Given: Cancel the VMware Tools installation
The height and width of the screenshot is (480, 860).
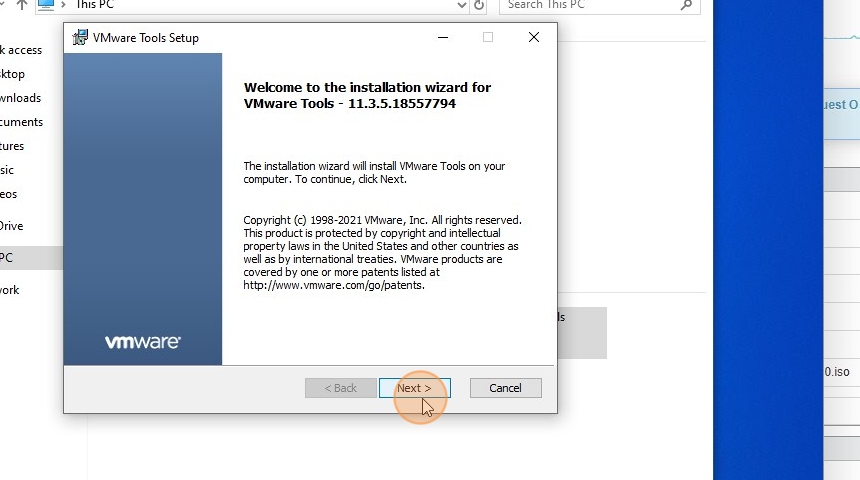Looking at the screenshot, I should [x=505, y=388].
